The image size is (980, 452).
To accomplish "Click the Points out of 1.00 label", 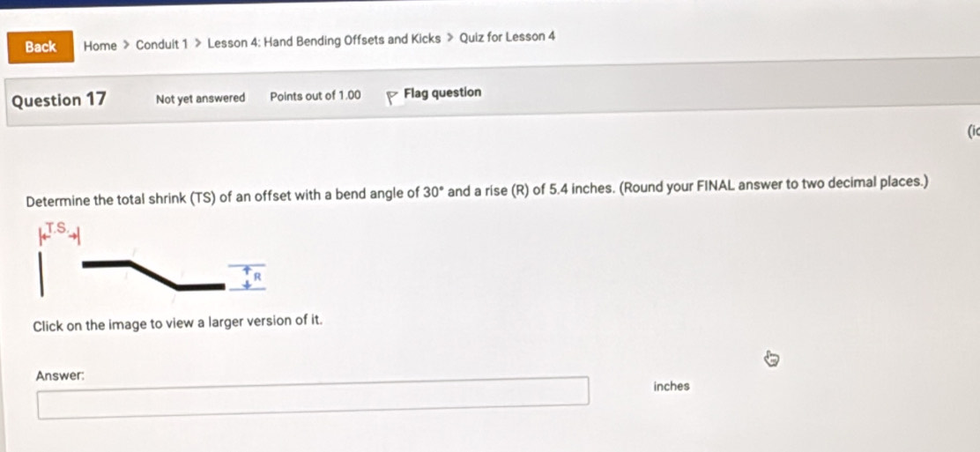I will click(315, 95).
